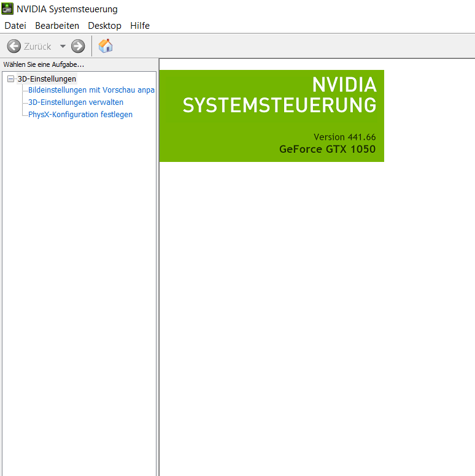This screenshot has height=476, width=475.
Task: Click the Wählen Sie eine Aufgabe header
Action: (44, 64)
